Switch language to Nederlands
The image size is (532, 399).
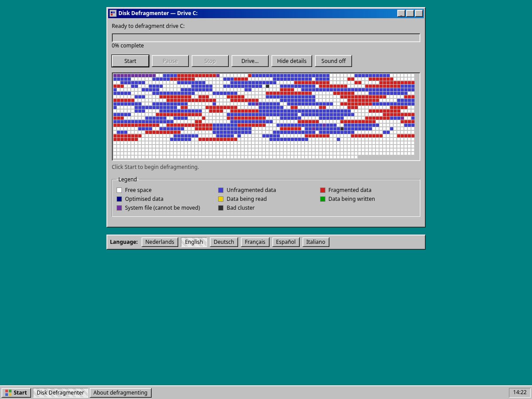coord(160,242)
